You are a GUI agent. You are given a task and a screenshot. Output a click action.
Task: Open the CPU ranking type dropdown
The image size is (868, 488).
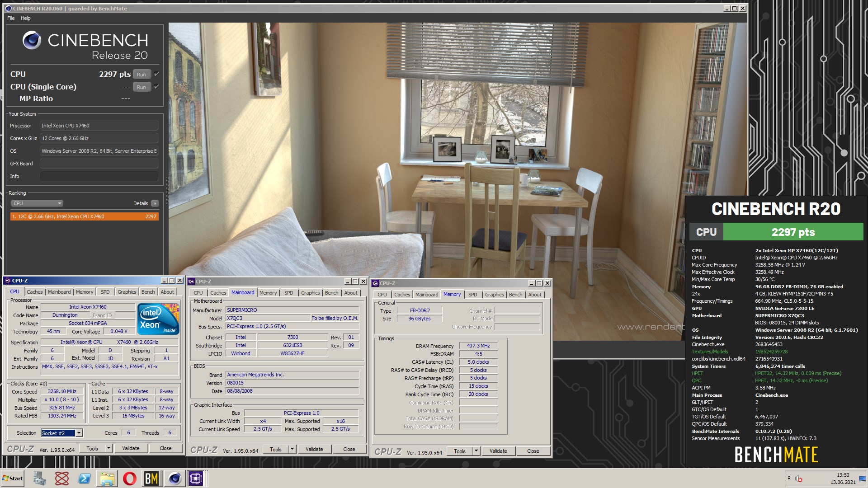(x=37, y=203)
